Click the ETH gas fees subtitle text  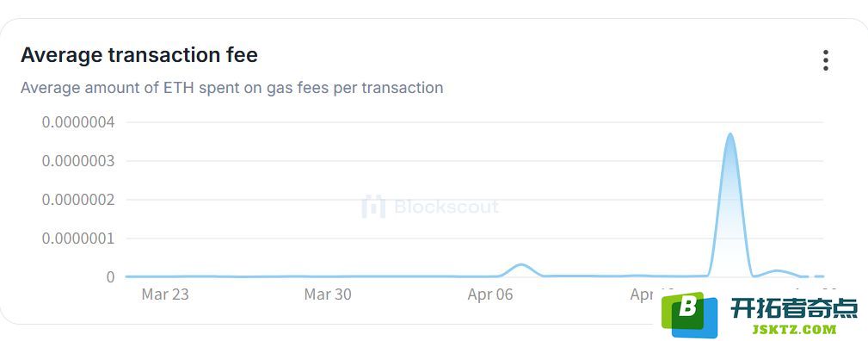click(232, 88)
